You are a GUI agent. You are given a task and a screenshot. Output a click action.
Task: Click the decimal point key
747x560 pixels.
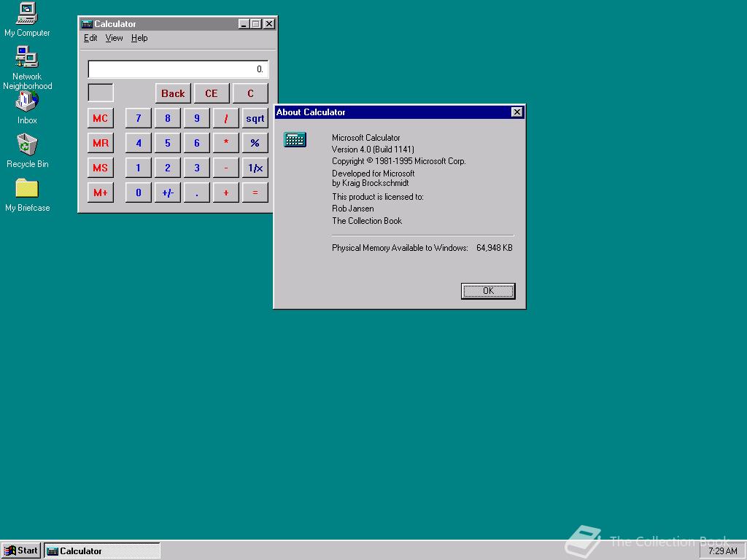pos(197,192)
